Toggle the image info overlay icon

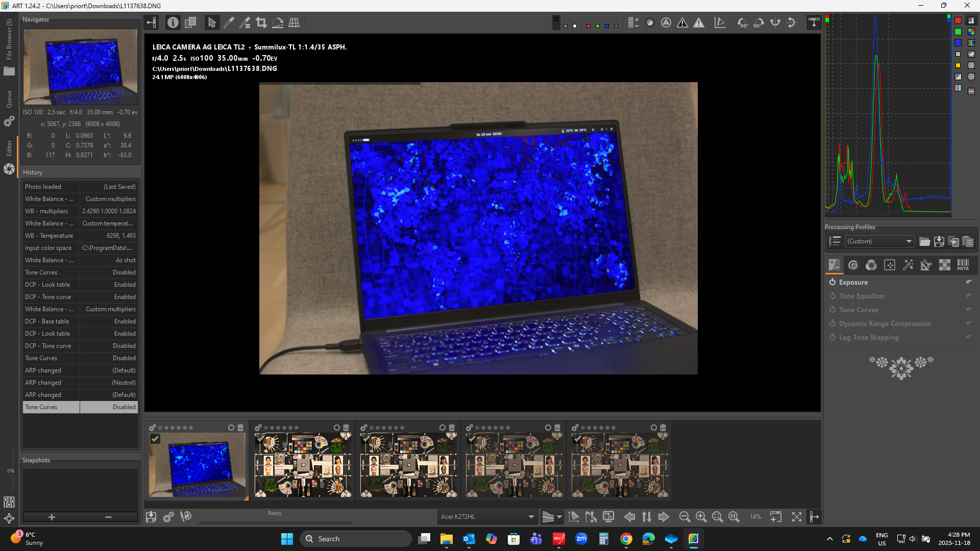(173, 22)
